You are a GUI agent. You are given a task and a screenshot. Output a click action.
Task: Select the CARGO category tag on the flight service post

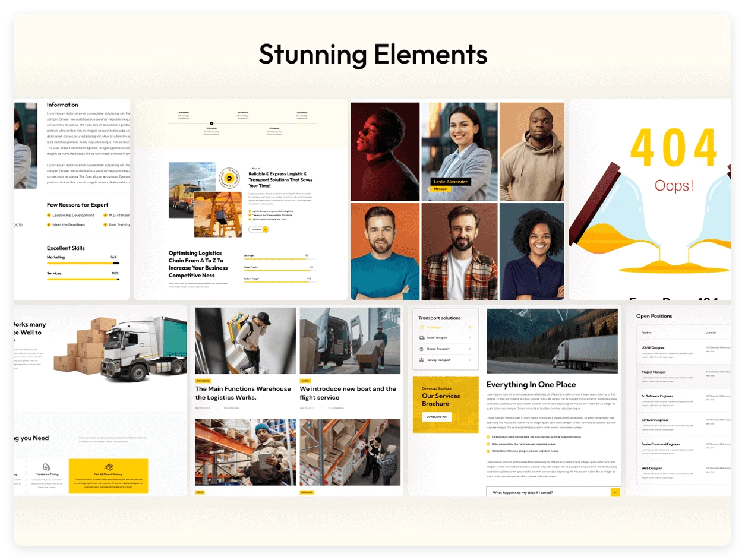(305, 381)
